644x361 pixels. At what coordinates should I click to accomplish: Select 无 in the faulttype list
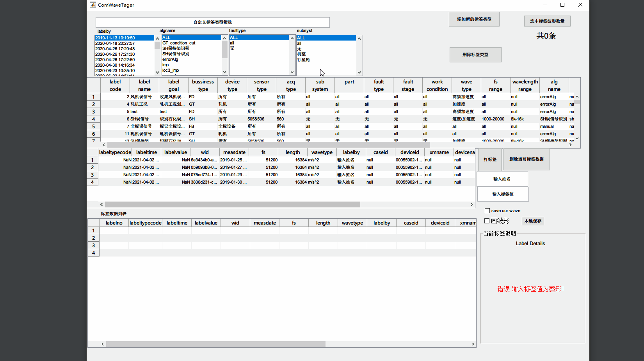(x=259, y=48)
